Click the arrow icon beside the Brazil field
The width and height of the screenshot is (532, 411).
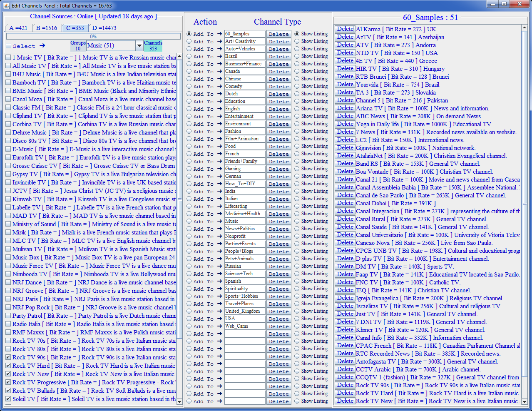tap(219, 56)
